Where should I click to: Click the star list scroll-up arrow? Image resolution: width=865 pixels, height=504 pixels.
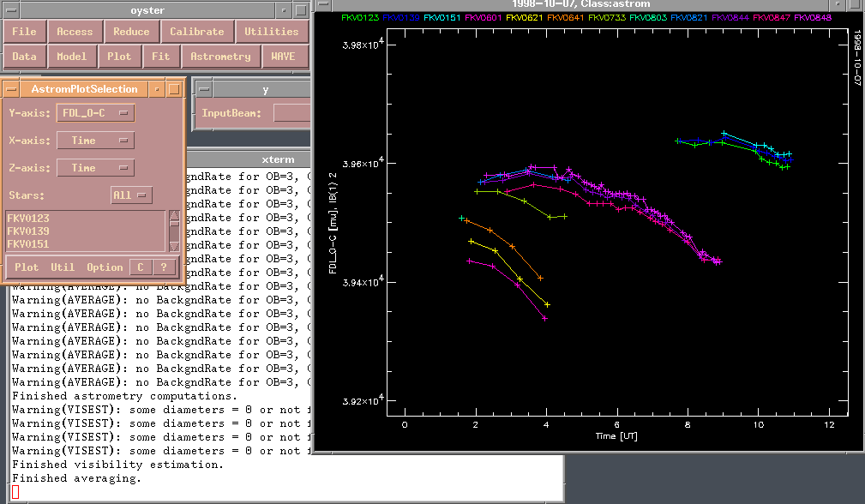(x=174, y=217)
